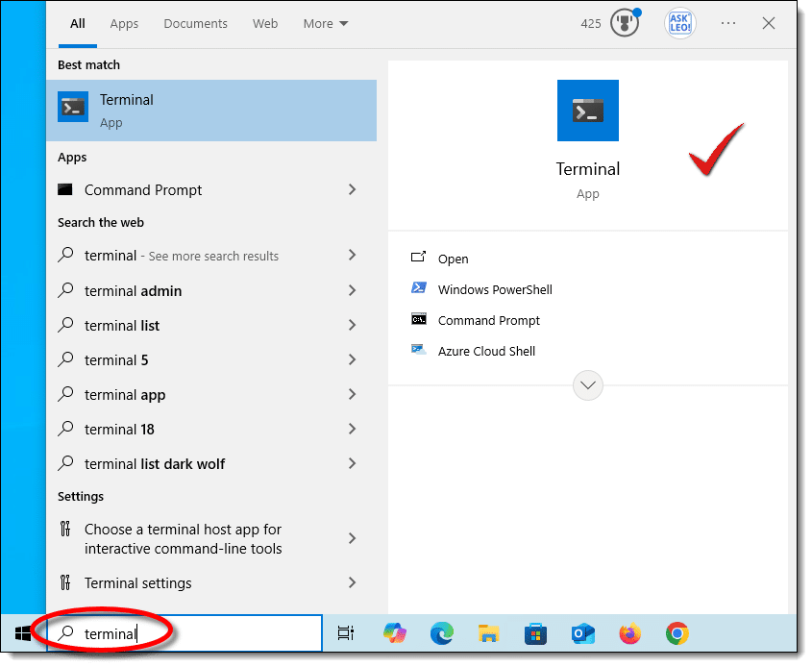This screenshot has height=667, width=812.
Task: Click the rewards medal icon
Action: (625, 24)
